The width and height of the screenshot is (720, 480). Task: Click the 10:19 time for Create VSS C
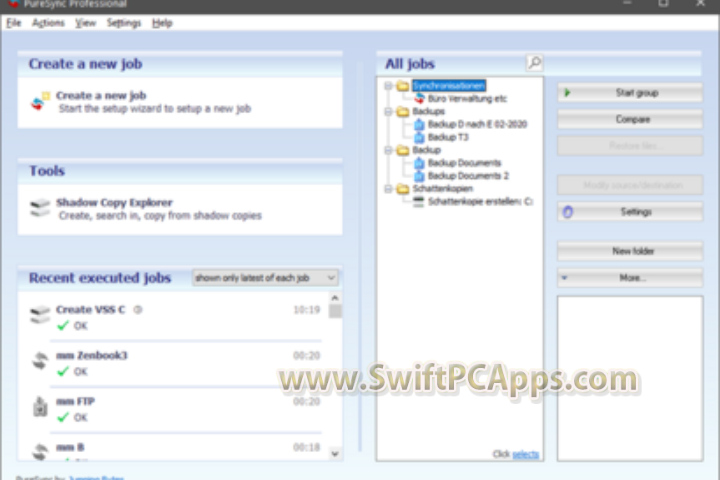(306, 310)
